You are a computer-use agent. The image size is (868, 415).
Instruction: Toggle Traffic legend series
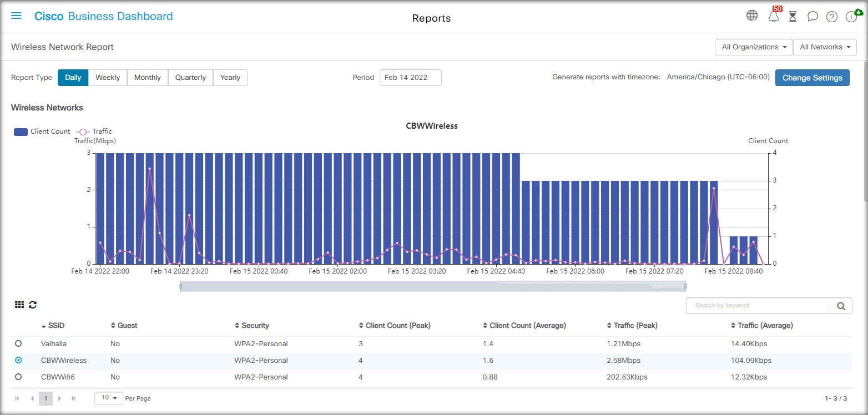[94, 131]
